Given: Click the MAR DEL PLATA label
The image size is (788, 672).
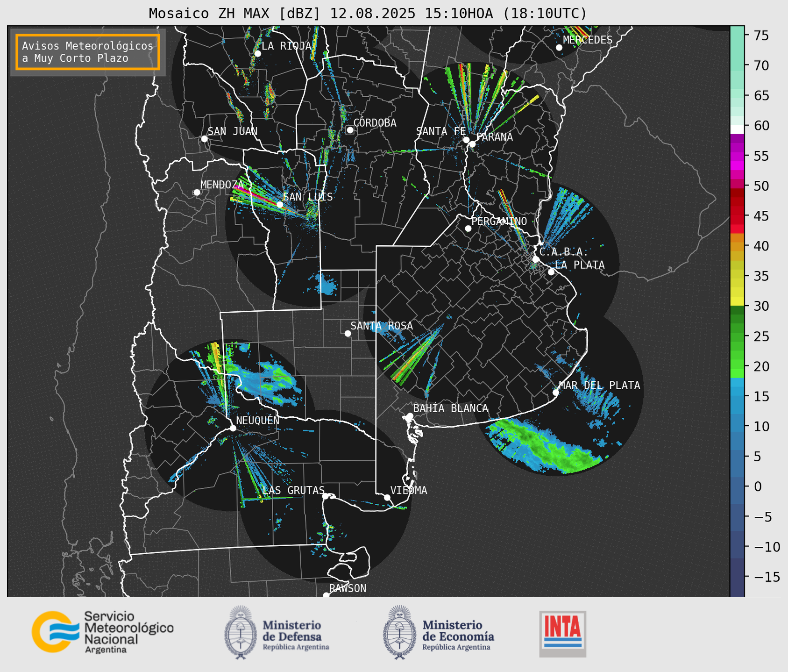Looking at the screenshot, I should click(x=599, y=386).
